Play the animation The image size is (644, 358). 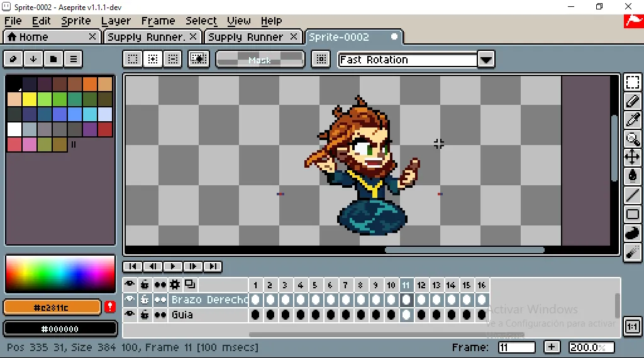point(173,266)
